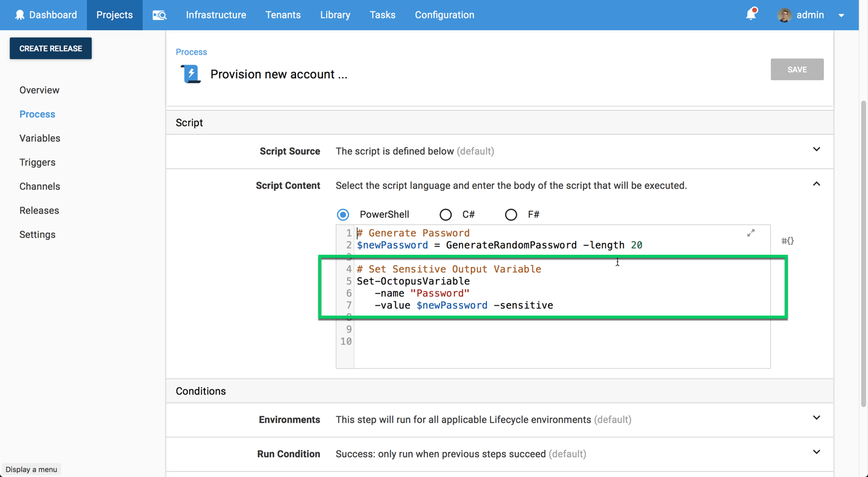
Task: Click the page vertical scrollbar
Action: (863, 253)
